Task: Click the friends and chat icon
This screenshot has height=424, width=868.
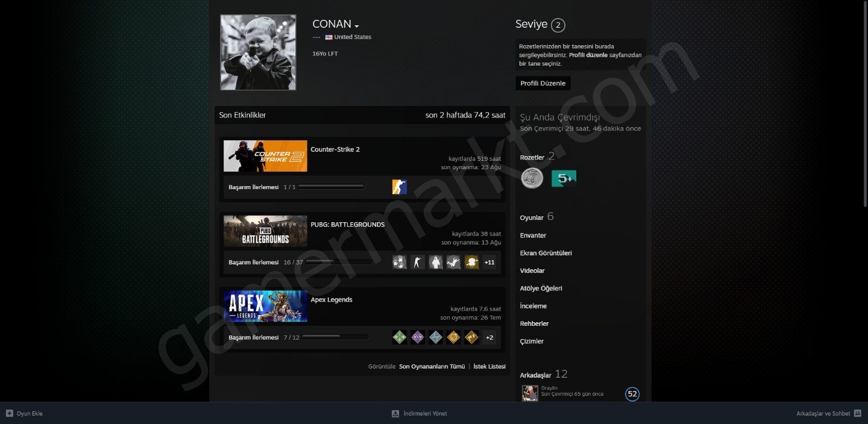Action: 858,413
